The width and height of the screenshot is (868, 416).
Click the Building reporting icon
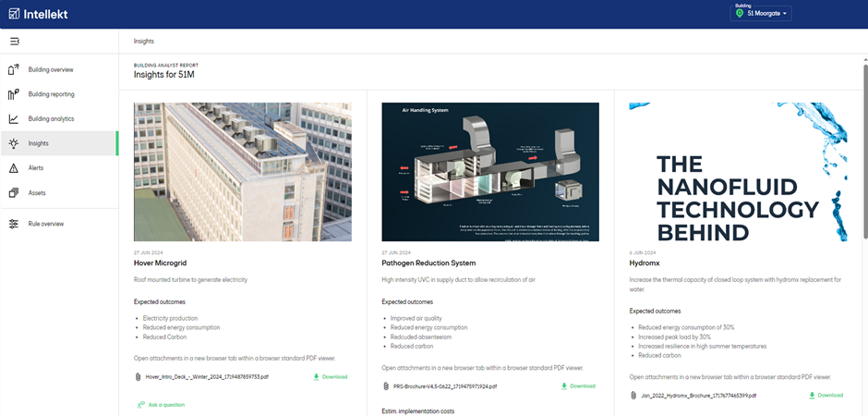[x=14, y=94]
